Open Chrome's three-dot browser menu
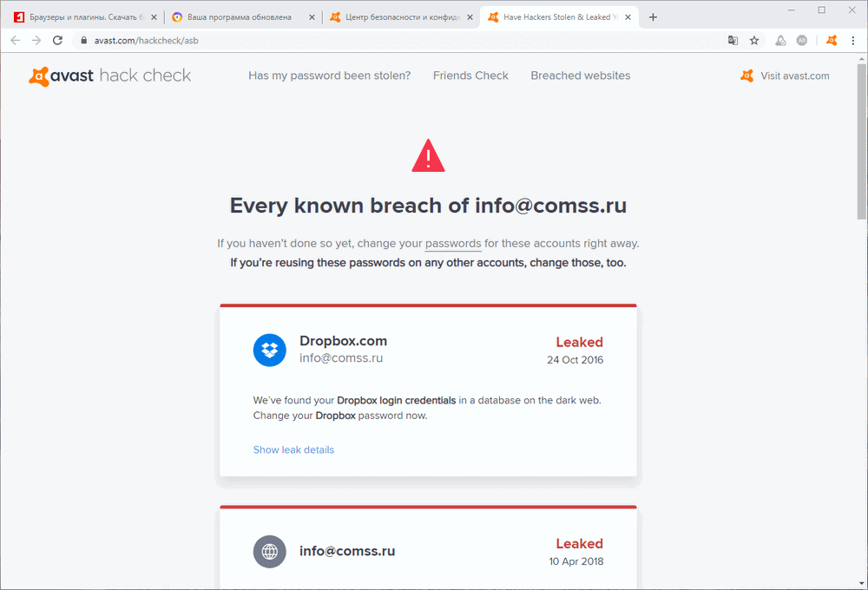The height and width of the screenshot is (590, 868). (854, 40)
